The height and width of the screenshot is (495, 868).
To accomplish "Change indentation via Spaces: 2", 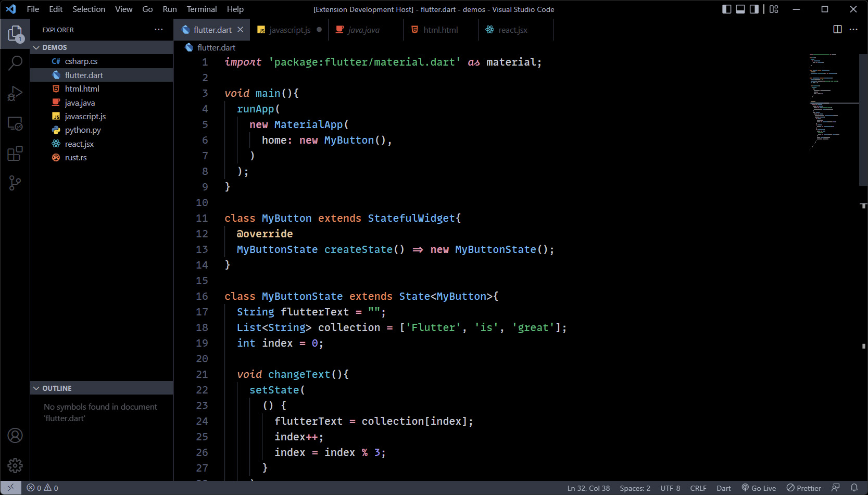I will click(635, 488).
